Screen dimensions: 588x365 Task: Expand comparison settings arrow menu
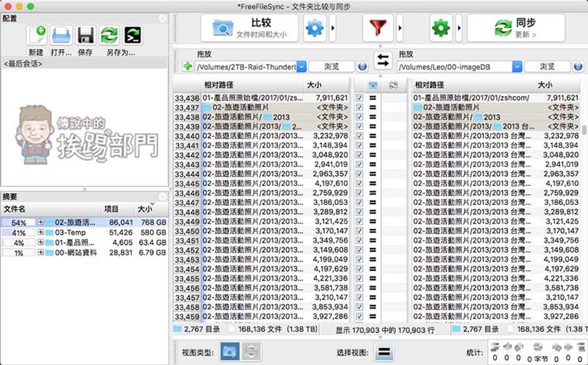332,28
